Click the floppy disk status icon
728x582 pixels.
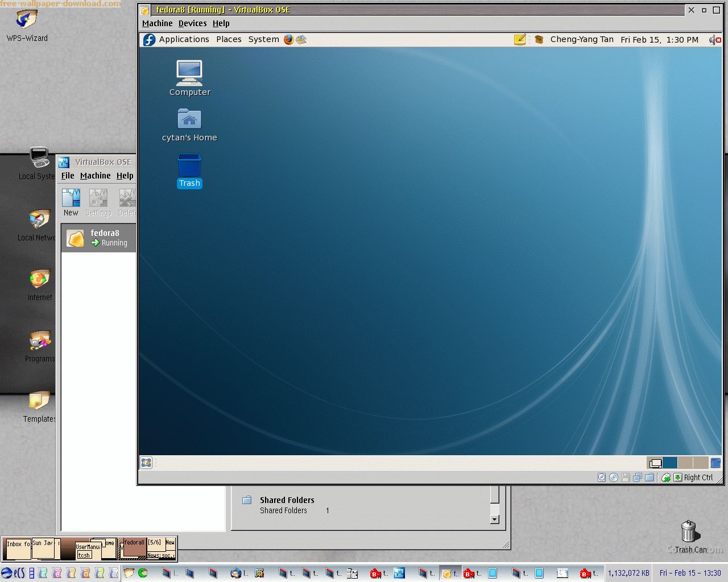click(626, 477)
